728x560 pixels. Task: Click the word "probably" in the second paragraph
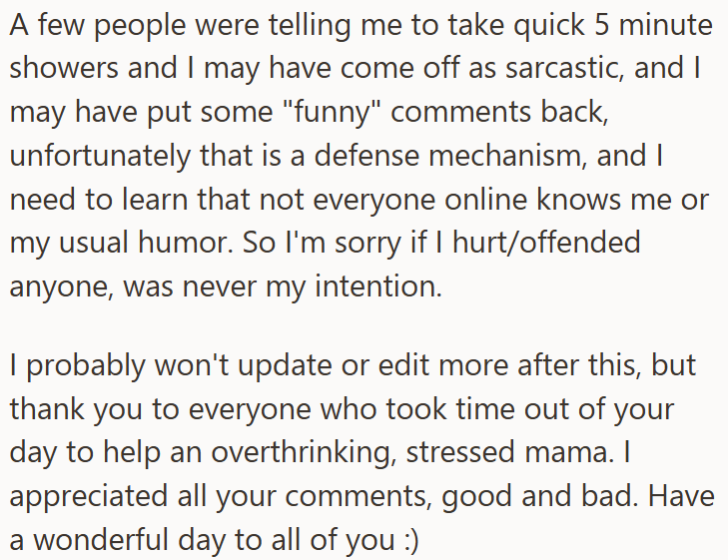(x=86, y=366)
